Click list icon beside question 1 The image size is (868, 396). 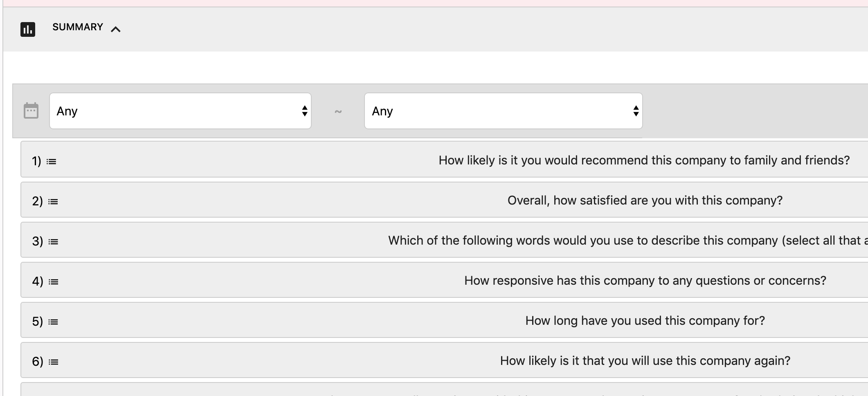coord(52,162)
